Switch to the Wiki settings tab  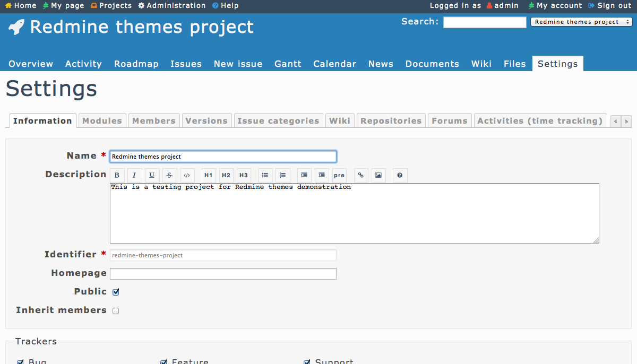tap(340, 121)
